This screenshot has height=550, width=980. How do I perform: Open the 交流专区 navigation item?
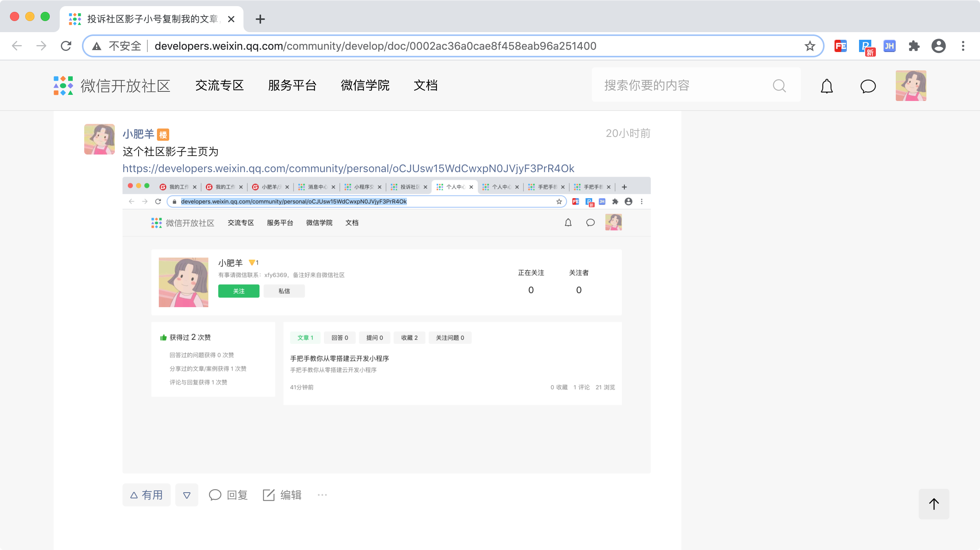click(x=219, y=85)
